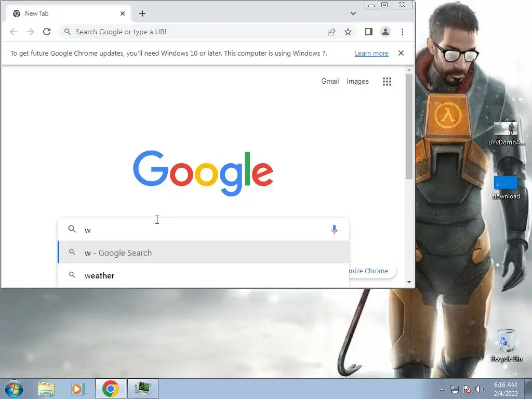Close the New Tab tab
532x399 pixels.
coord(123,14)
